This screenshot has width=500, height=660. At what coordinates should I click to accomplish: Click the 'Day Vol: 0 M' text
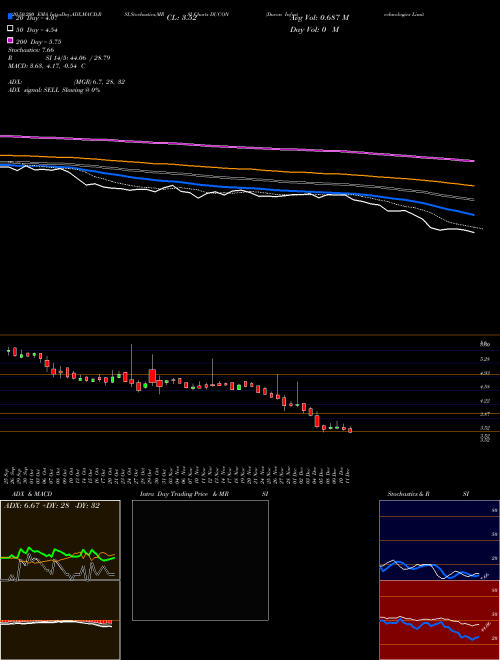(x=314, y=29)
